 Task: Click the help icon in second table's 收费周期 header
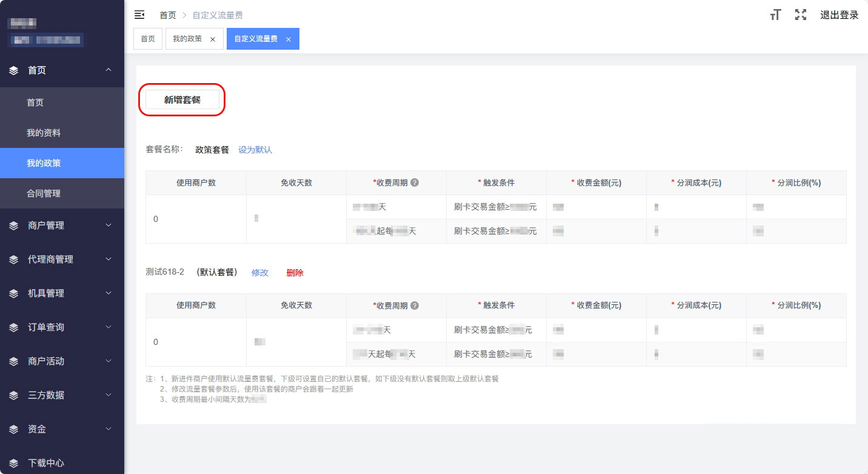tap(415, 305)
